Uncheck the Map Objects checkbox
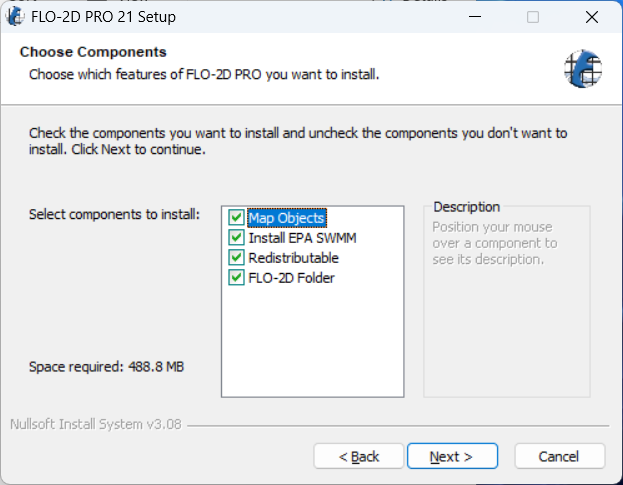The width and height of the screenshot is (623, 485). (x=237, y=218)
